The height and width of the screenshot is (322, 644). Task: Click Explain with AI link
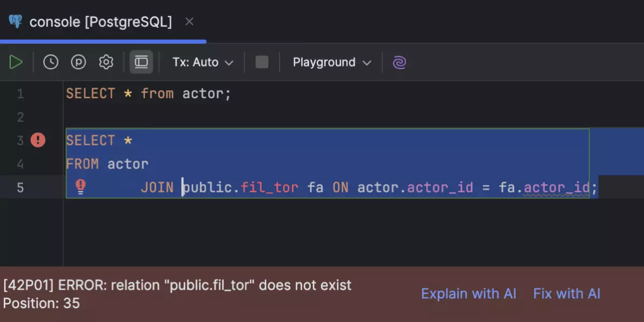(x=469, y=294)
